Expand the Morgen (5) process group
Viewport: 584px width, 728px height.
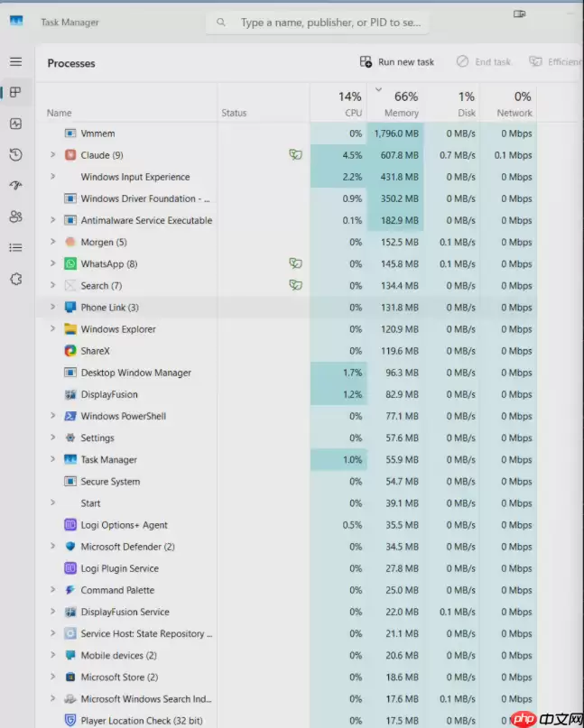pos(52,242)
